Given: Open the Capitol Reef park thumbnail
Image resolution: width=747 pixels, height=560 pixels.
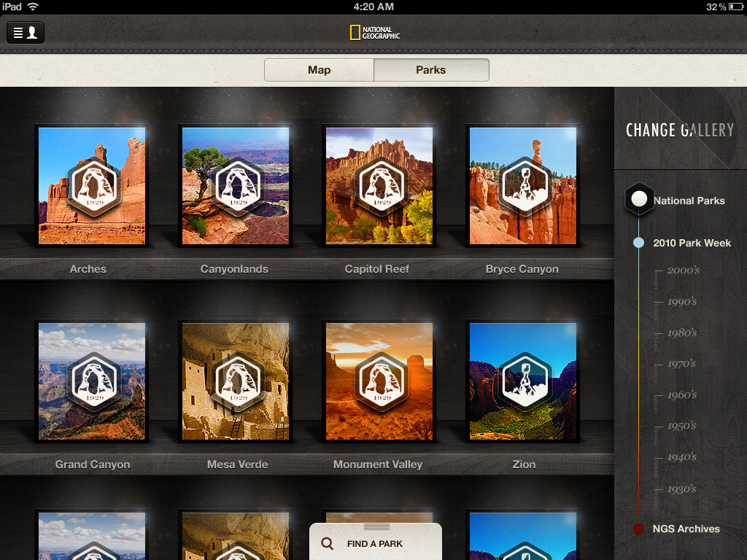Looking at the screenshot, I should click(x=379, y=186).
